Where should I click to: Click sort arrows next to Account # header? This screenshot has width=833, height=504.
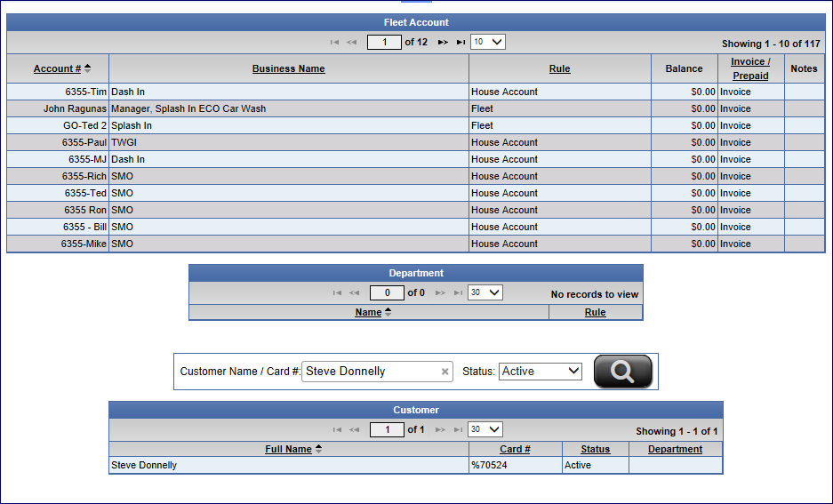[x=88, y=68]
